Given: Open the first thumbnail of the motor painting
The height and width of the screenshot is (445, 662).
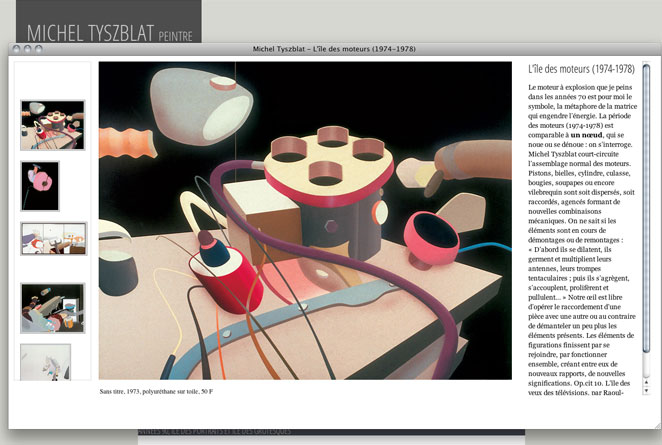Looking at the screenshot, I should (53, 125).
